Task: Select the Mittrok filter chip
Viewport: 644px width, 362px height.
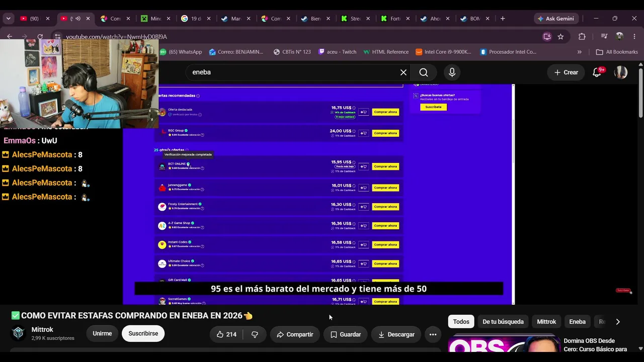Action: pos(546,322)
